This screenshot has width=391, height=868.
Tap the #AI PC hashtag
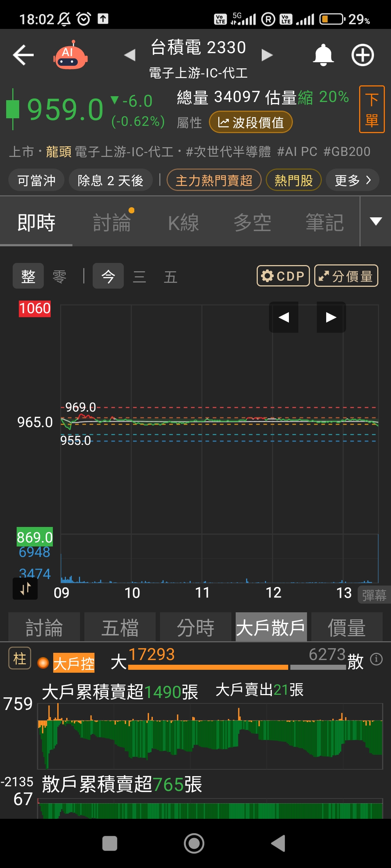pyautogui.click(x=297, y=152)
